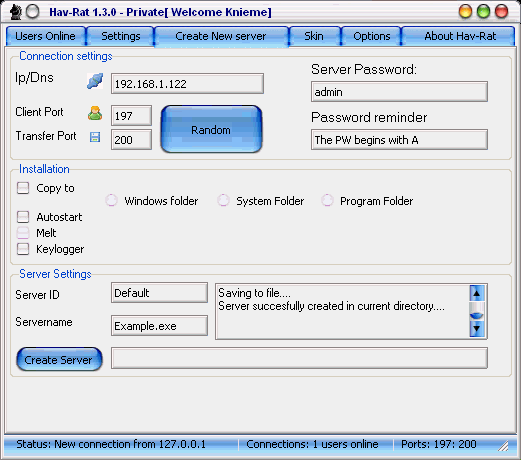Screen dimensions: 521x460
Task: Click the resize grip in status bar corner
Action: point(503,446)
